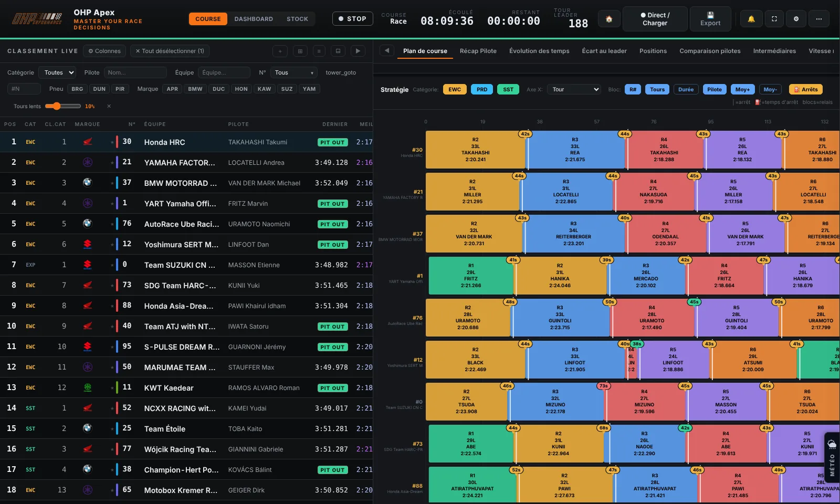Expand the Axe X Tour dropdown
The width and height of the screenshot is (840, 504).
pos(575,89)
